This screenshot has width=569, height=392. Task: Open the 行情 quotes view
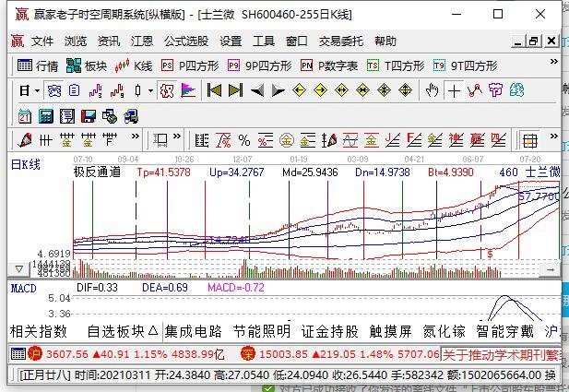point(38,66)
